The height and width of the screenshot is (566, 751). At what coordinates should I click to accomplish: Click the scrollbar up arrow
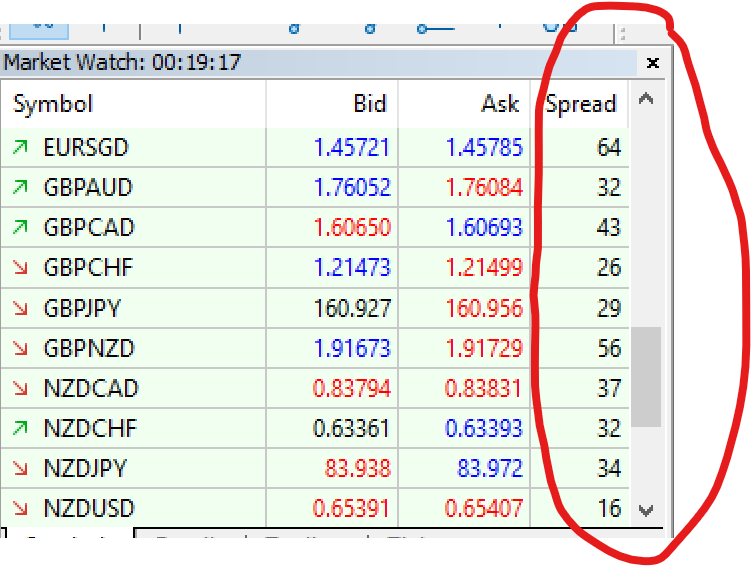(646, 99)
